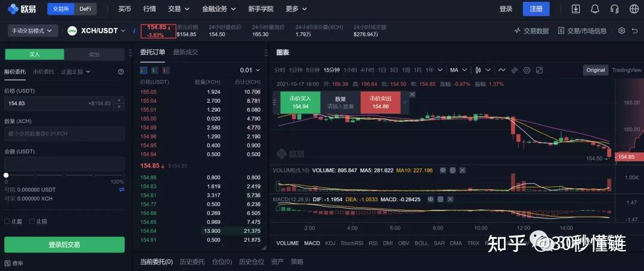Click the amount percentage slider handle
Image resolution: width=644 pixels, height=271 pixels.
point(6,175)
